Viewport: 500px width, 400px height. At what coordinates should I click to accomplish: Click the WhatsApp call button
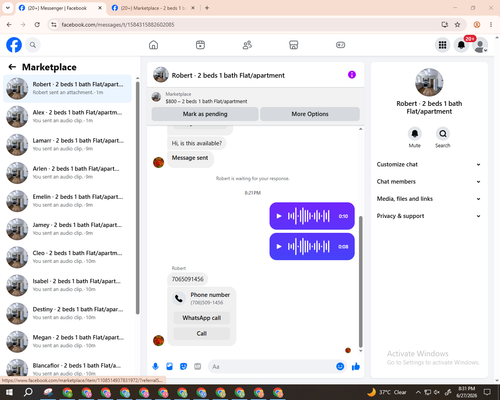click(202, 318)
